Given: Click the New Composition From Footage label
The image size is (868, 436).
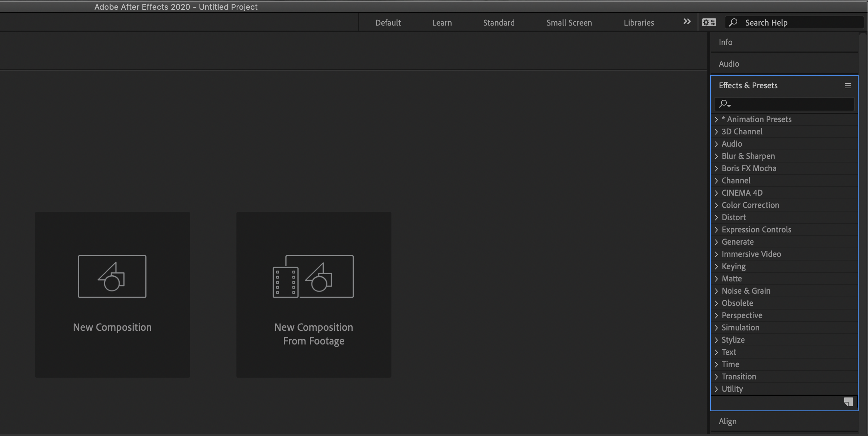Looking at the screenshot, I should [314, 334].
